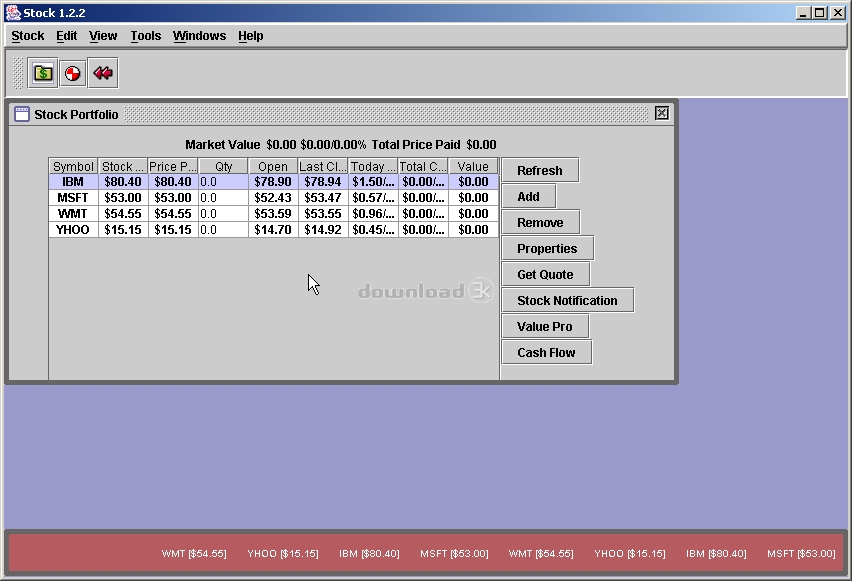The height and width of the screenshot is (581, 852).
Task: Click the dollar-sign folder portfolio icon
Action: (43, 73)
